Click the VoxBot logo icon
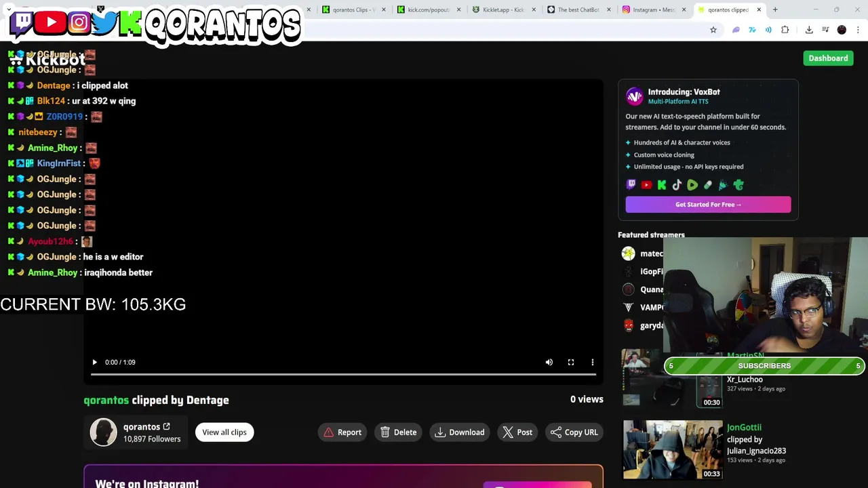This screenshot has height=488, width=868. [634, 96]
